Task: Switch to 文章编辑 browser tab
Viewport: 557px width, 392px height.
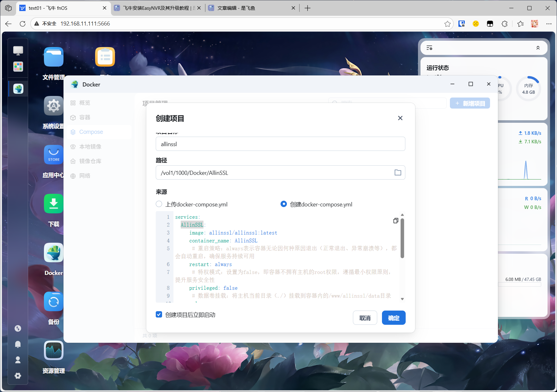Action: pos(250,8)
